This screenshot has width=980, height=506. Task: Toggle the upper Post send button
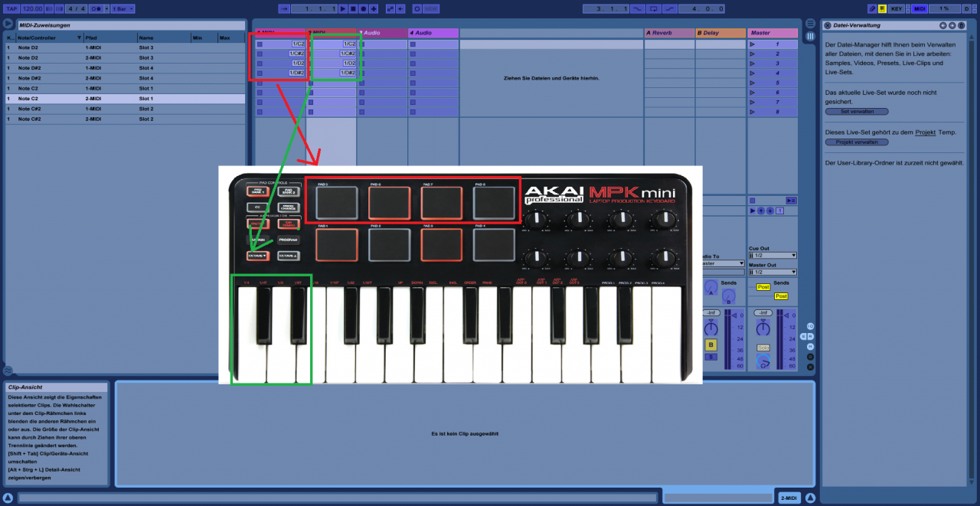pyautogui.click(x=763, y=287)
